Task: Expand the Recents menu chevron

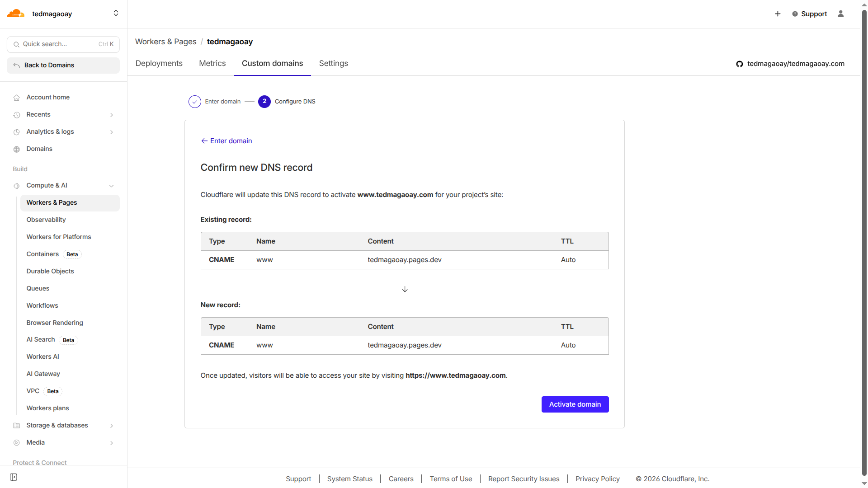Action: (x=111, y=115)
